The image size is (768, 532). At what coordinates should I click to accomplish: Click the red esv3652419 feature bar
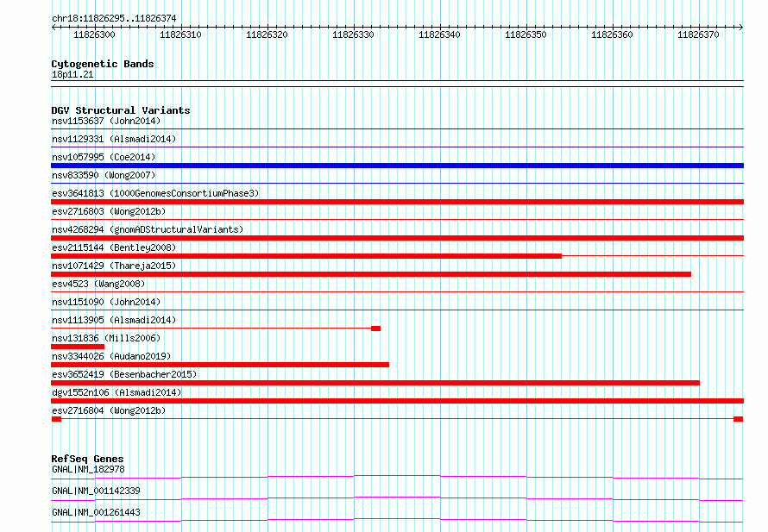point(375,383)
